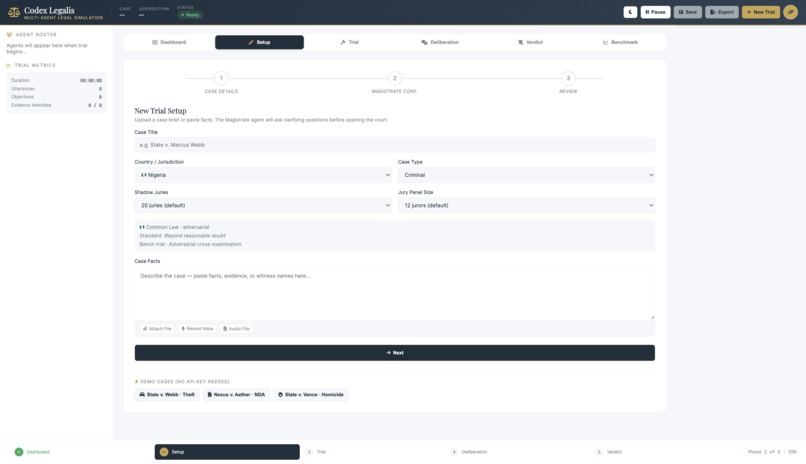
Task: Export the trial data
Action: [x=722, y=12]
